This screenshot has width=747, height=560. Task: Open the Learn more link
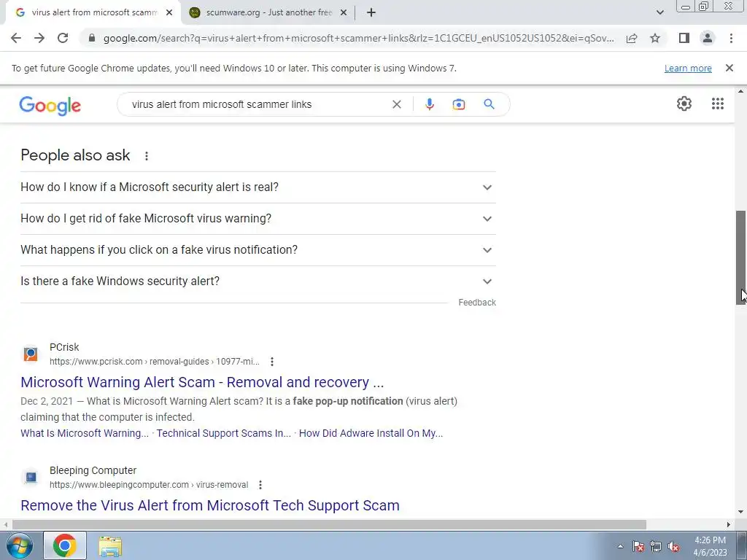click(x=688, y=68)
